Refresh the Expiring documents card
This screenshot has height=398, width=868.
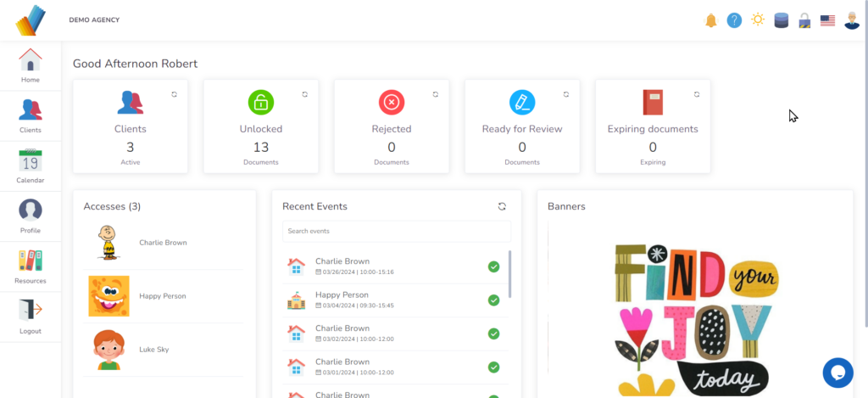coord(697,94)
